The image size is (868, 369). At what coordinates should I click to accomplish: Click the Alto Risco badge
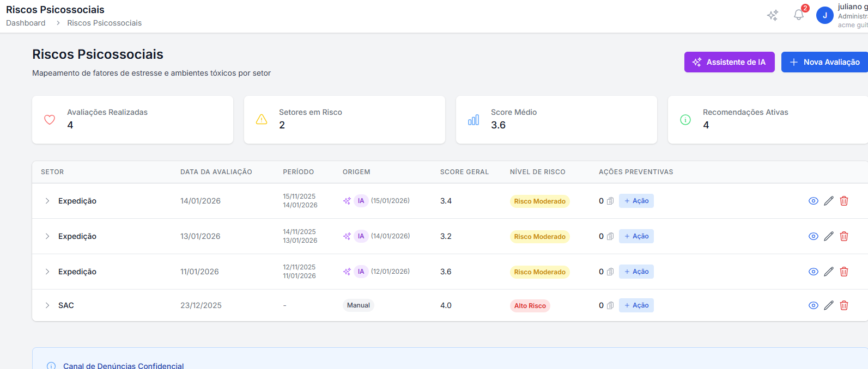pos(530,306)
